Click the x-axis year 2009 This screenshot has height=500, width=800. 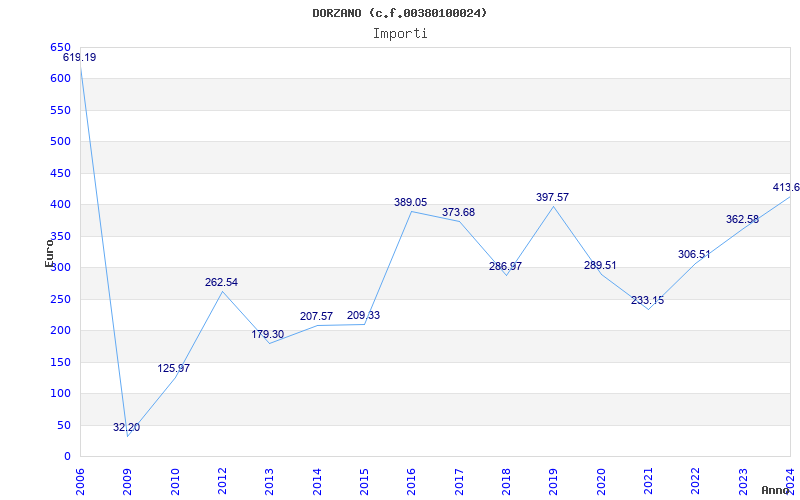(x=128, y=482)
